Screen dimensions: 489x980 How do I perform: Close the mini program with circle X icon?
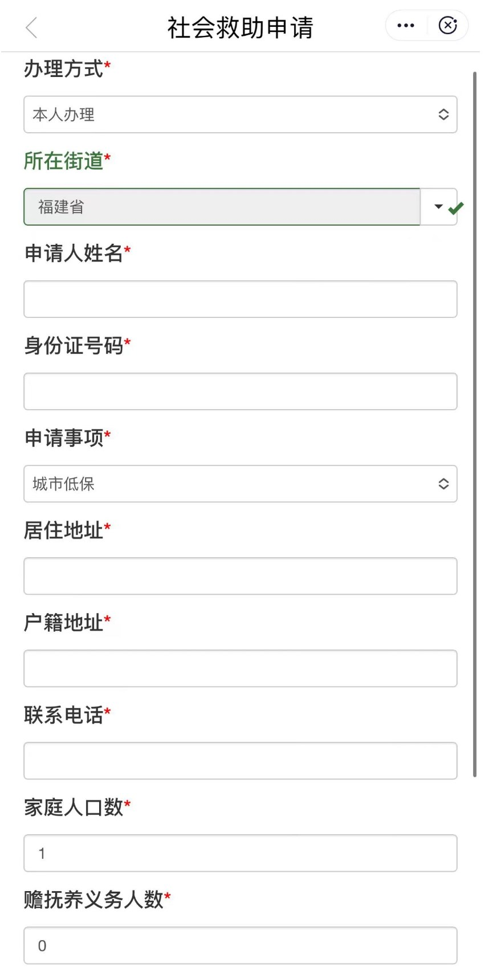click(448, 26)
